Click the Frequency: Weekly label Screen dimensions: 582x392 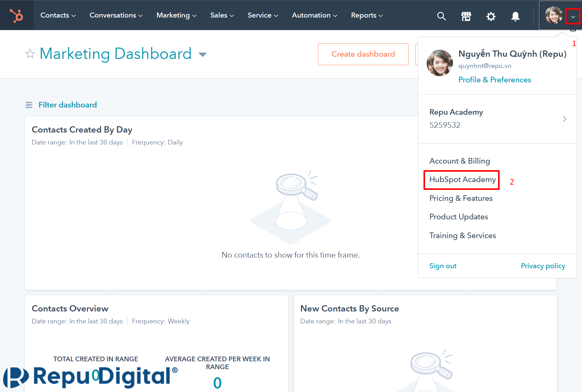pyautogui.click(x=161, y=321)
